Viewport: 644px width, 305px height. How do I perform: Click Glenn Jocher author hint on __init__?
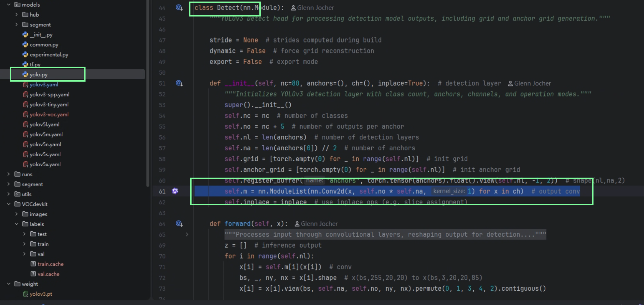tap(532, 83)
